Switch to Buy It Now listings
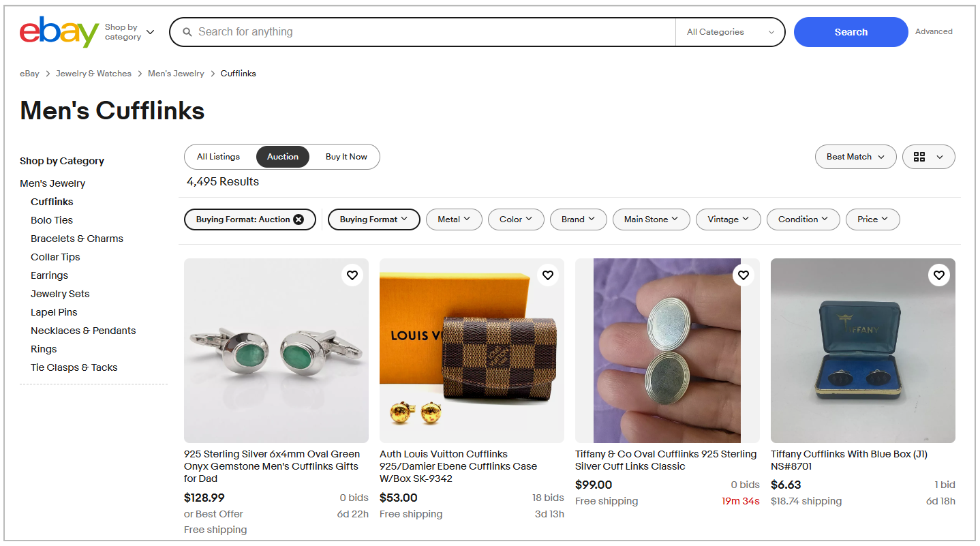This screenshot has height=546, width=980. pyautogui.click(x=346, y=157)
